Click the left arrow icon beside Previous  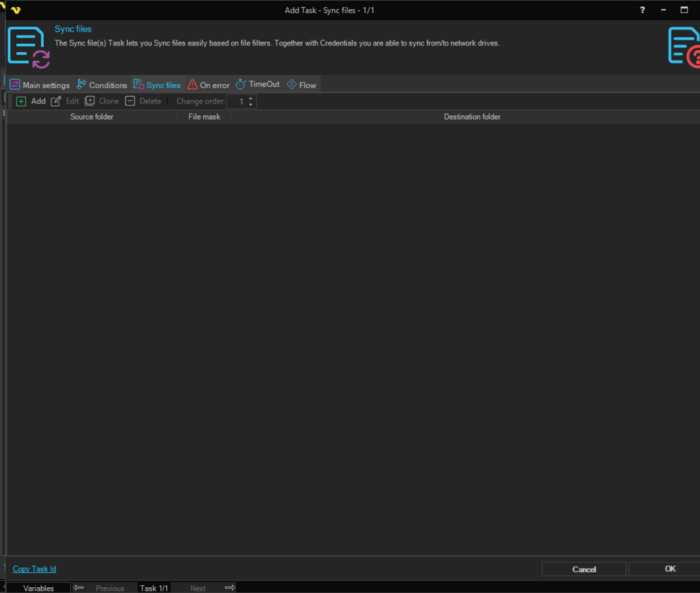78,588
